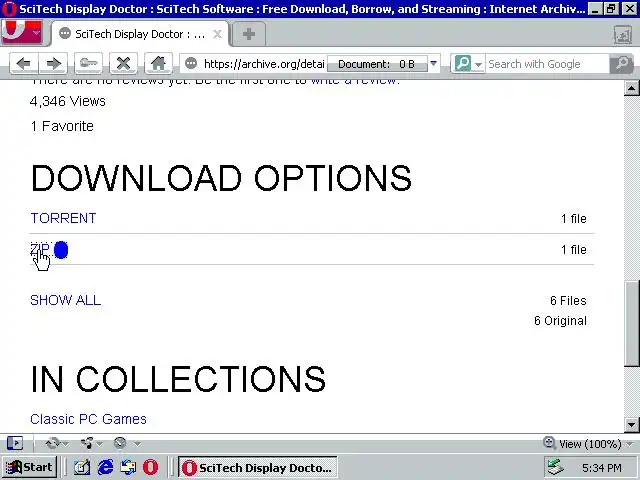Image resolution: width=640 pixels, height=480 pixels.
Task: Click the system tray network icon
Action: 556,468
